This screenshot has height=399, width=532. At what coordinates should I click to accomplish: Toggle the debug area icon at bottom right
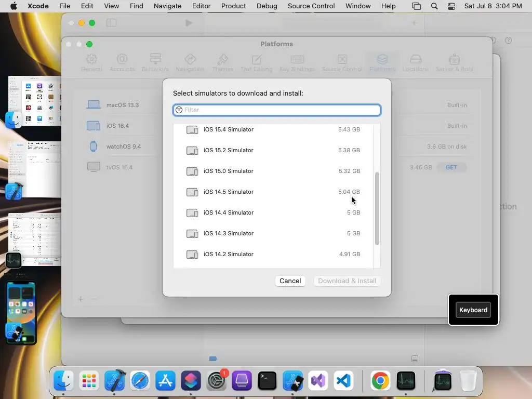tap(415, 358)
